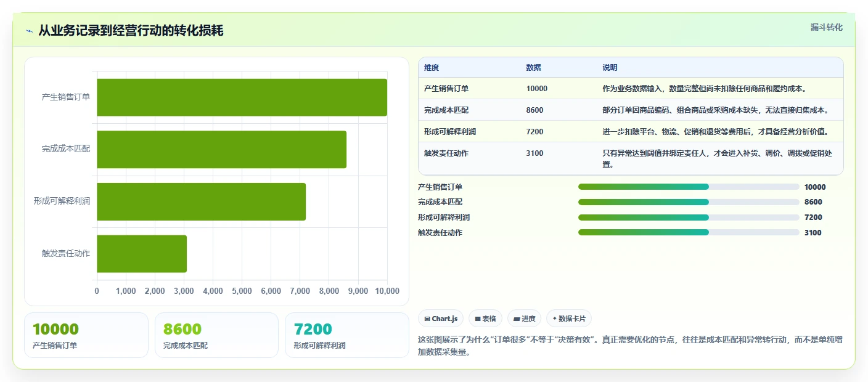The image size is (868, 382).
Task: Click table value 7200
Action: click(535, 132)
